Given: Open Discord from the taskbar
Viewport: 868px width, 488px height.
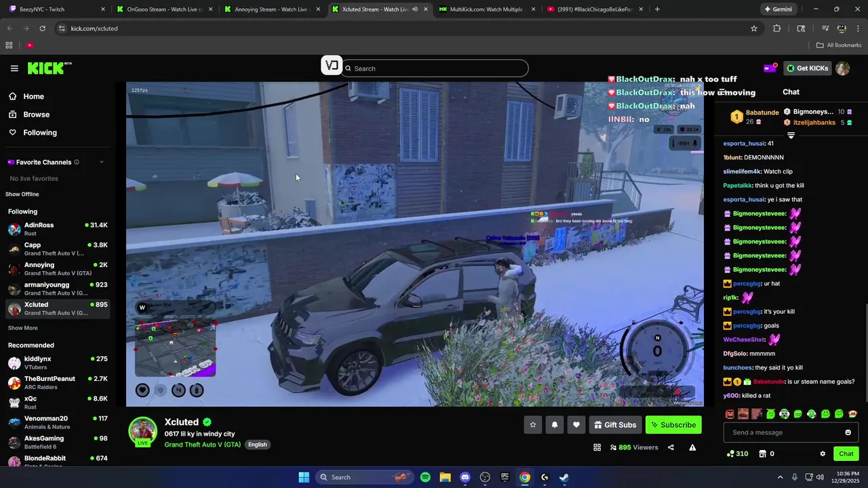Looking at the screenshot, I should click(465, 477).
